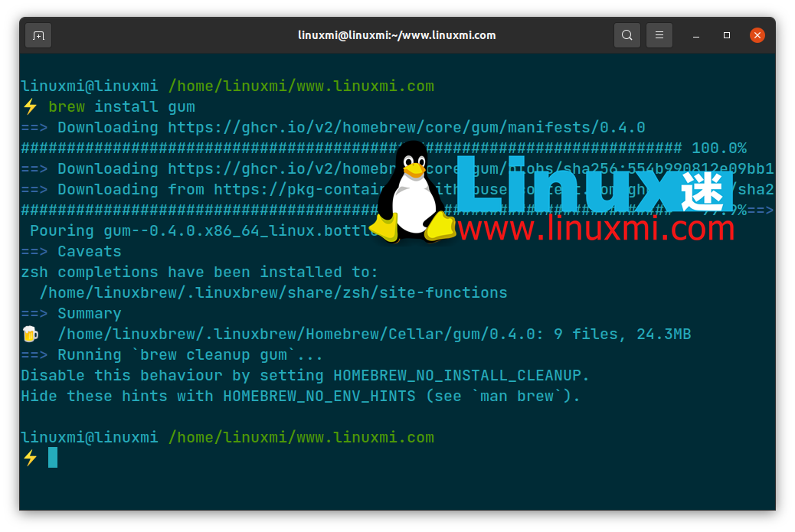
Task: Click the 'Caveats' heading line
Action: tap(71, 252)
